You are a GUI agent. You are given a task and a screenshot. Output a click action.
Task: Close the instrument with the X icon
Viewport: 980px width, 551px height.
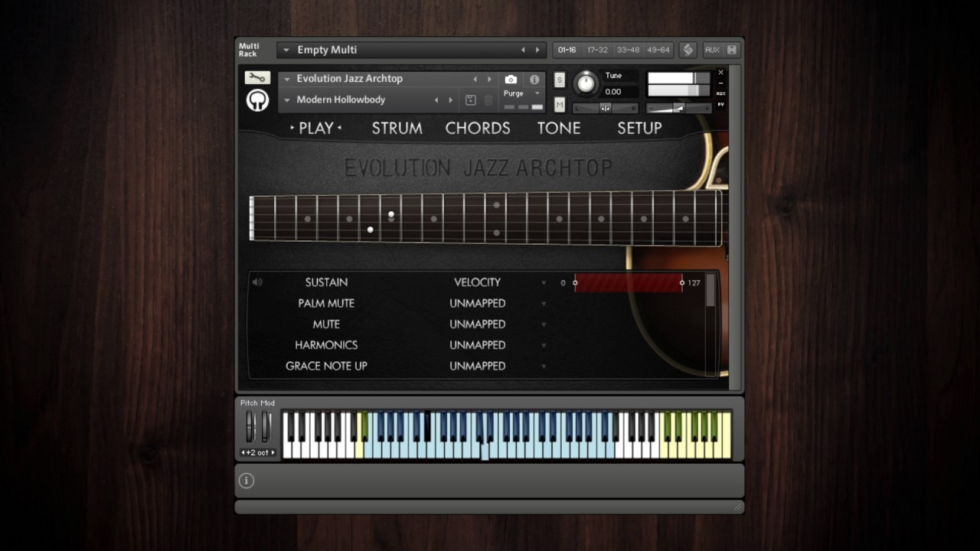[720, 73]
